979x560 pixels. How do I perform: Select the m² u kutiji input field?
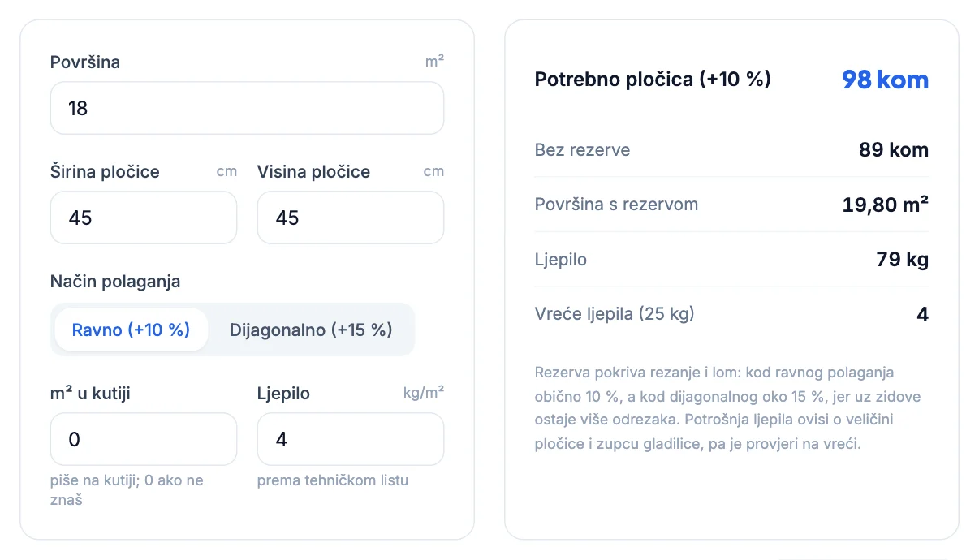point(144,439)
